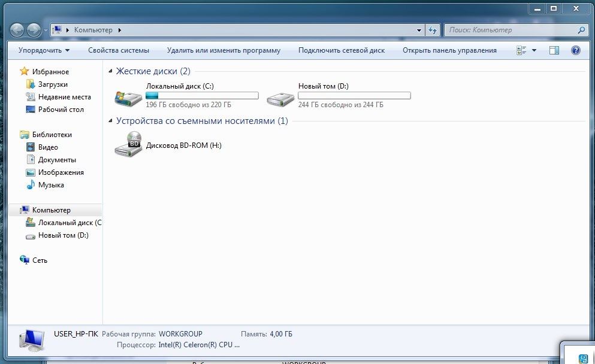Open help with the question mark icon
Viewport: 595px width, 364px height.
(x=576, y=50)
